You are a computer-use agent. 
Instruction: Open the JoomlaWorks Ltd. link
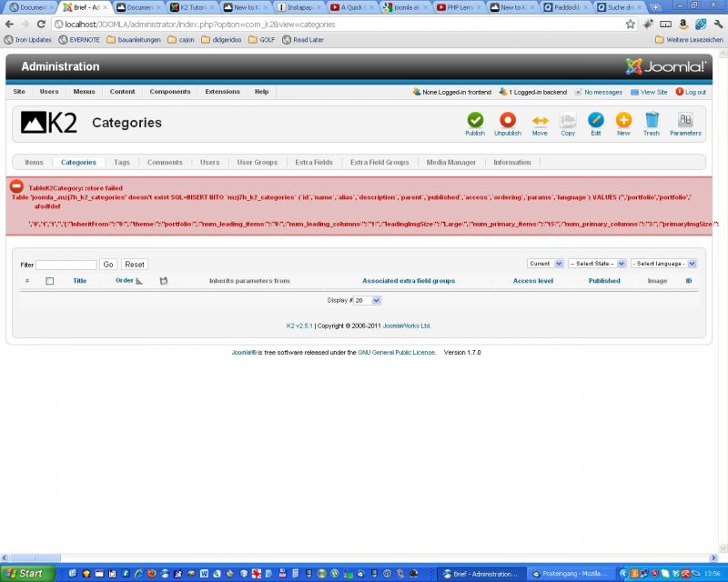pos(407,326)
